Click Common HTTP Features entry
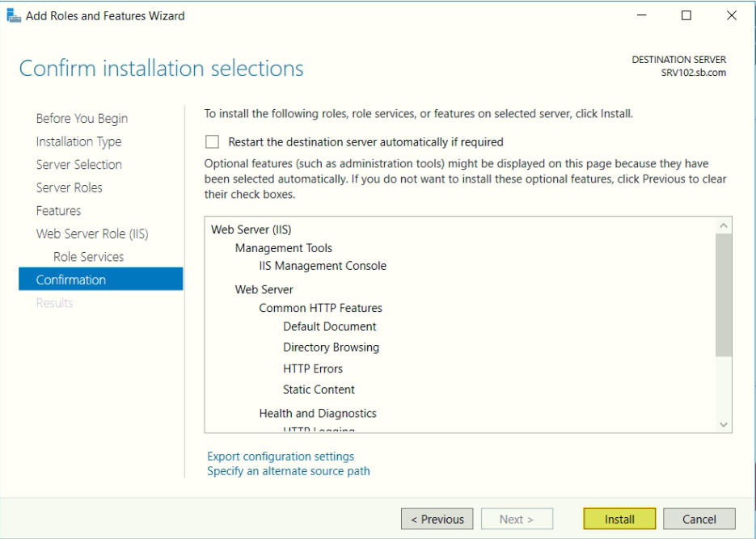Image resolution: width=756 pixels, height=539 pixels. tap(321, 308)
